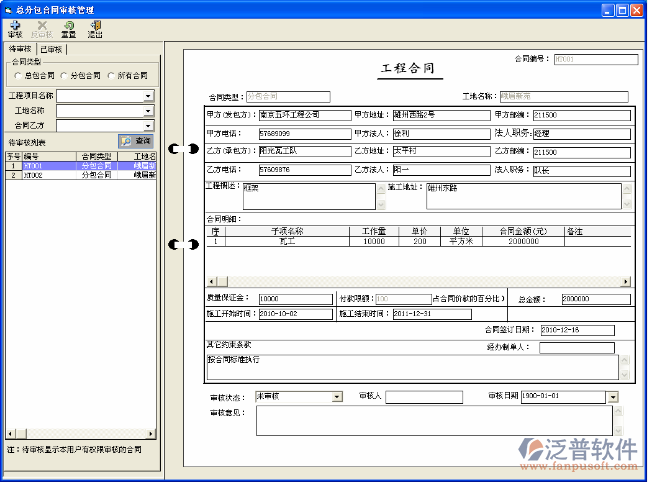Switch to the 待审核 tab
The height and width of the screenshot is (482, 648).
[x=20, y=49]
